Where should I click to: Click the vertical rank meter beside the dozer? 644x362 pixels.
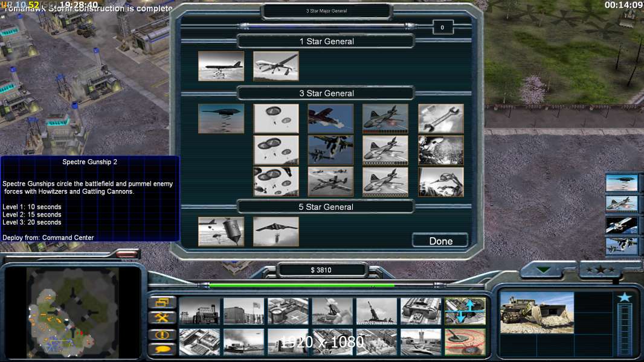(625, 329)
